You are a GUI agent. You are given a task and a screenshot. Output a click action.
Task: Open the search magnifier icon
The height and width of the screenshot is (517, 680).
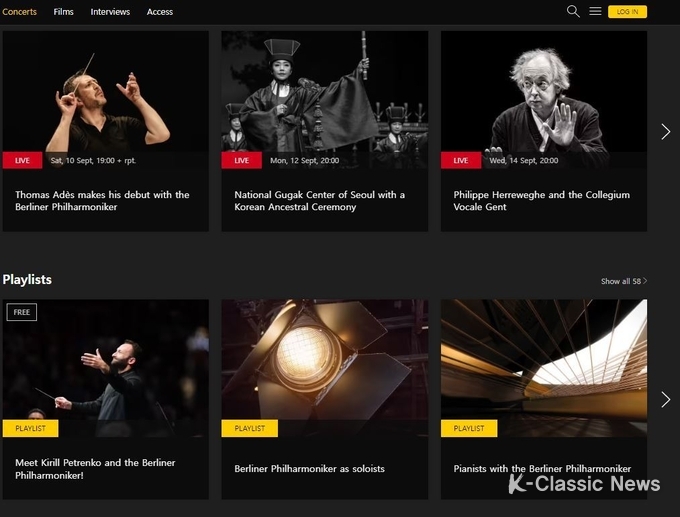point(573,11)
